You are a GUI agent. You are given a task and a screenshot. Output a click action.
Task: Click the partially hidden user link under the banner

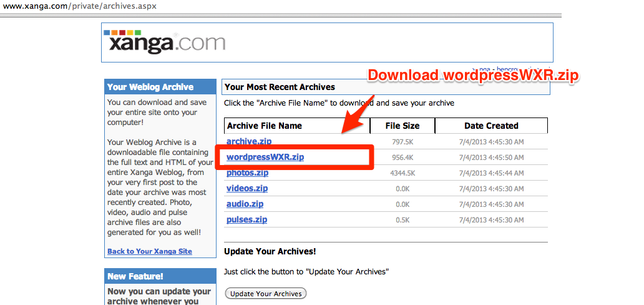tap(512, 69)
